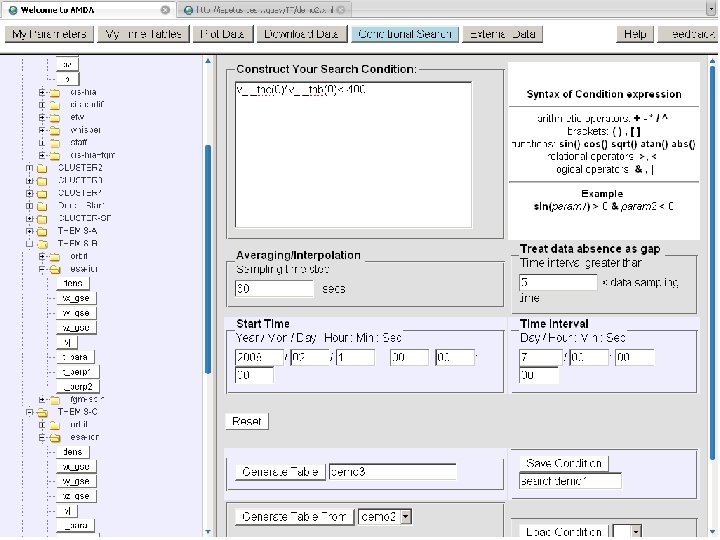Select the t_para parameter under THEMIS-B
This screenshot has width=720, height=540.
pyautogui.click(x=76, y=357)
